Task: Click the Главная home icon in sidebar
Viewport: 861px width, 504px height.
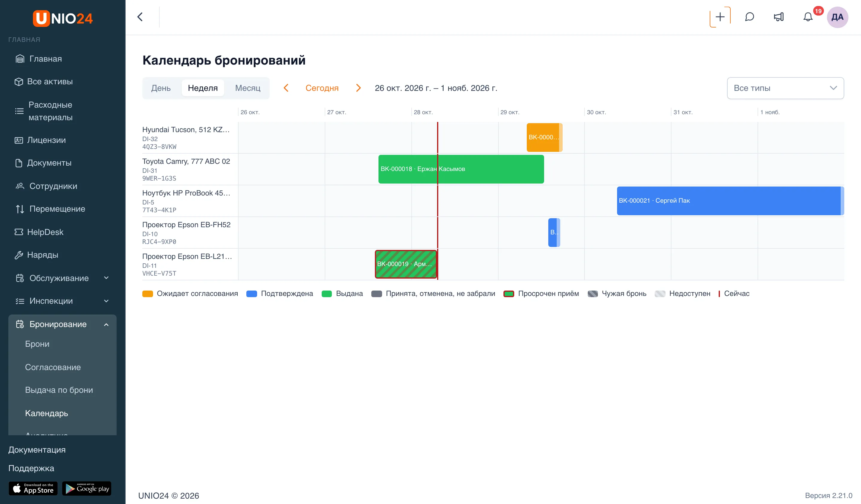Action: coord(20,59)
